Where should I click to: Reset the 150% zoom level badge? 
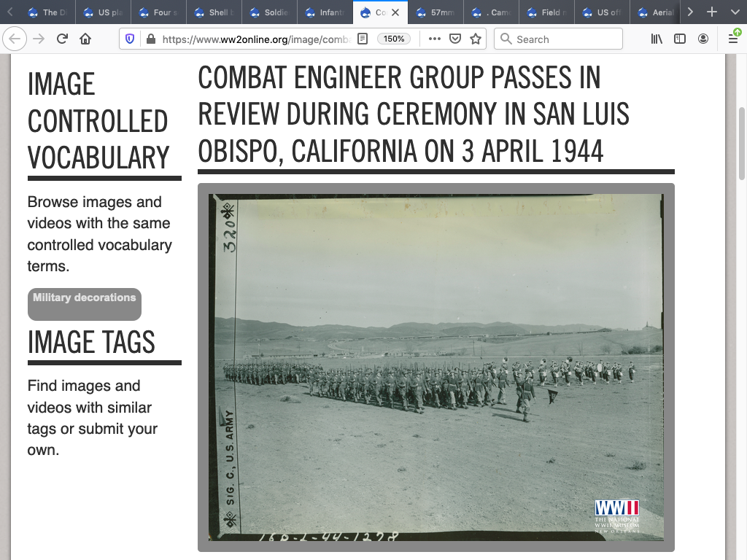click(394, 39)
